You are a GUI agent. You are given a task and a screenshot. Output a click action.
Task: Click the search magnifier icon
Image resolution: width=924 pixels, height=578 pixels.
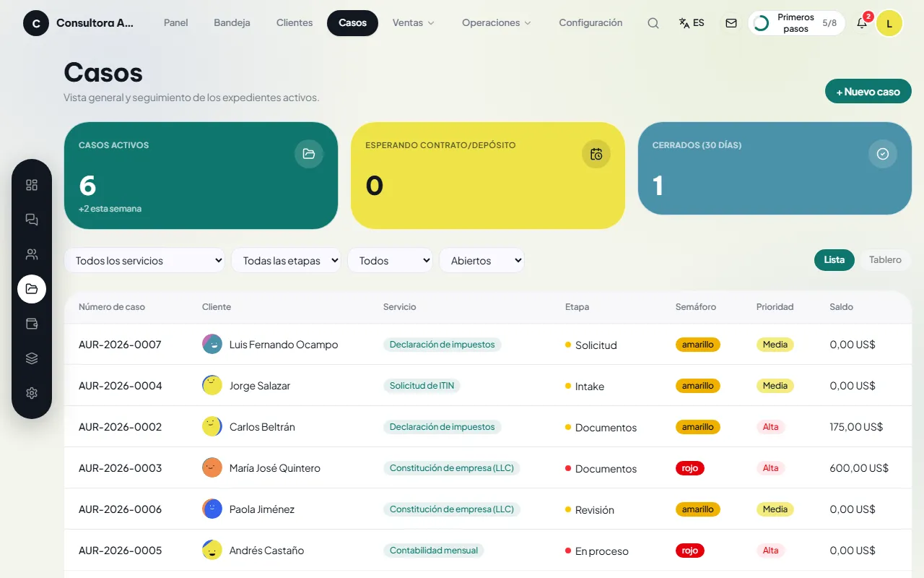[x=653, y=23]
